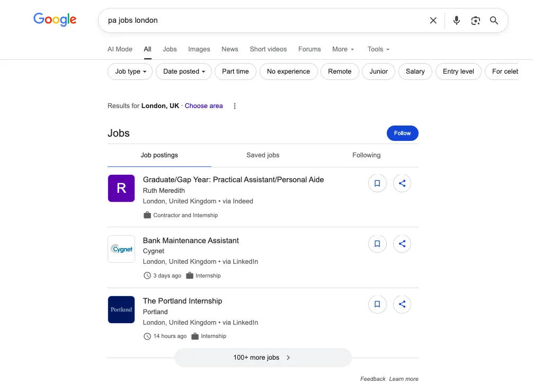
Task: Click the Learn more link
Action: tap(404, 379)
